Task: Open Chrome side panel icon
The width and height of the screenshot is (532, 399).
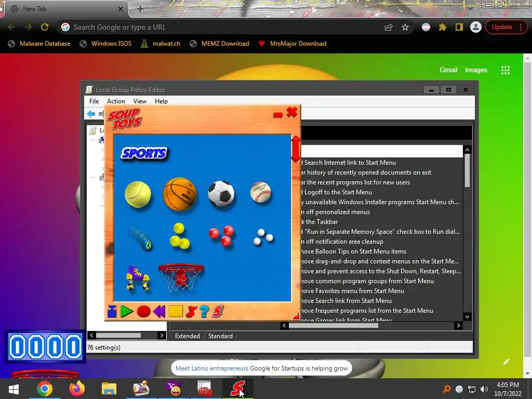Action: tap(459, 27)
